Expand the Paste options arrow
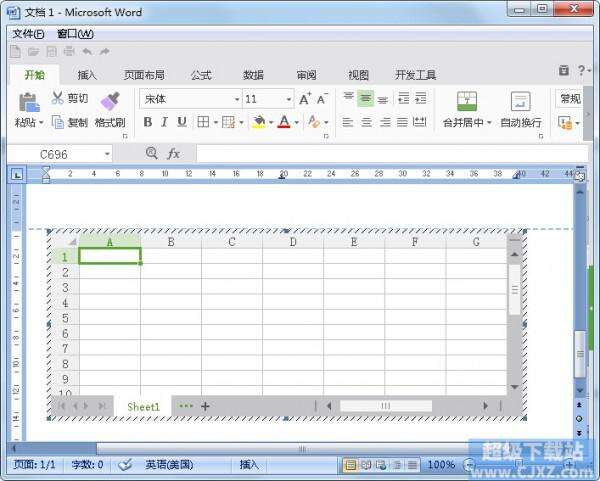The image size is (600, 481). (41, 123)
